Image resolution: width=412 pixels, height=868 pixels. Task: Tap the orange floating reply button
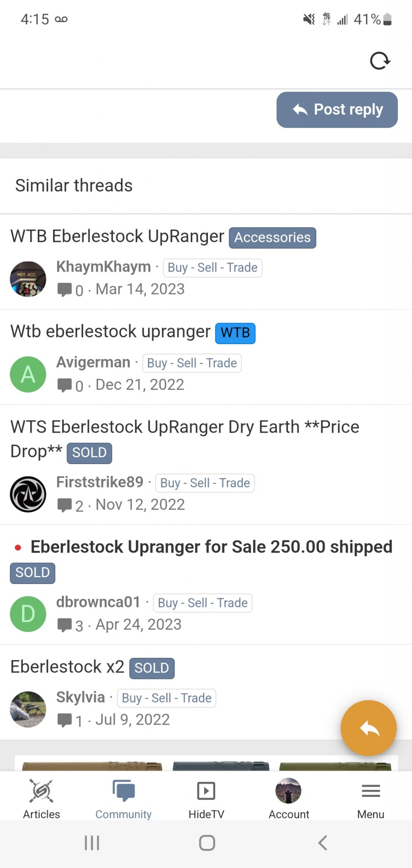click(x=368, y=728)
